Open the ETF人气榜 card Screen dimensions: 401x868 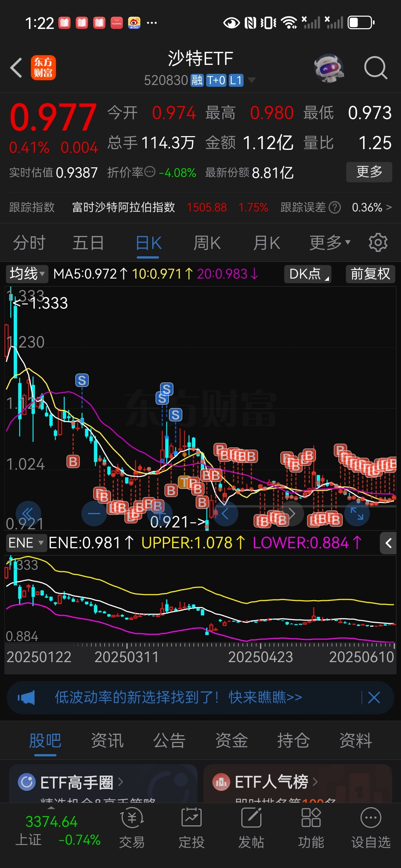click(298, 783)
